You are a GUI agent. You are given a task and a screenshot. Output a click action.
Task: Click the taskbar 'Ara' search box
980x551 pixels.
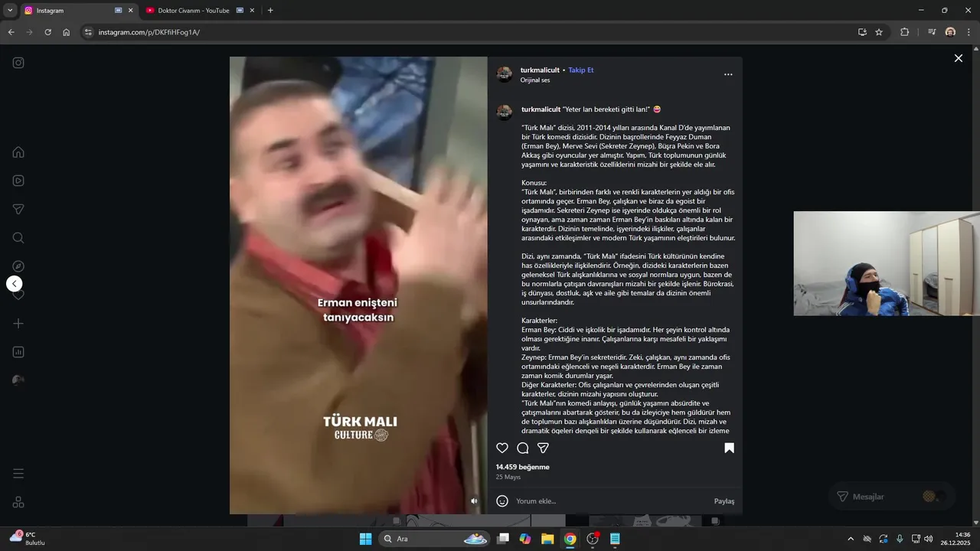(x=434, y=539)
